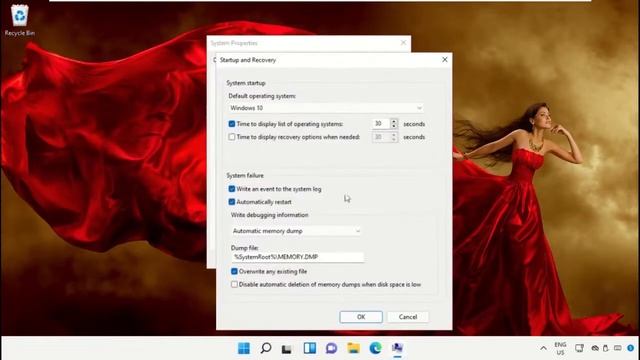Open the blue notification badge
640x360 pixels.
pyautogui.click(x=631, y=348)
